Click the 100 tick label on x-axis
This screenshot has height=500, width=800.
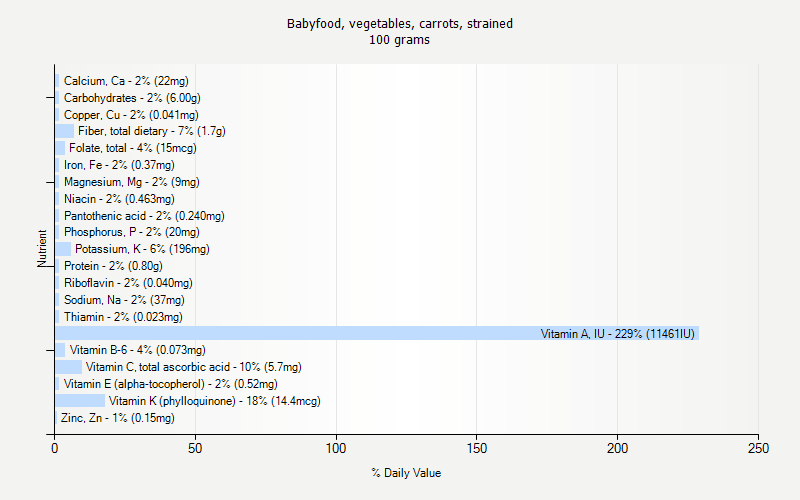click(336, 448)
